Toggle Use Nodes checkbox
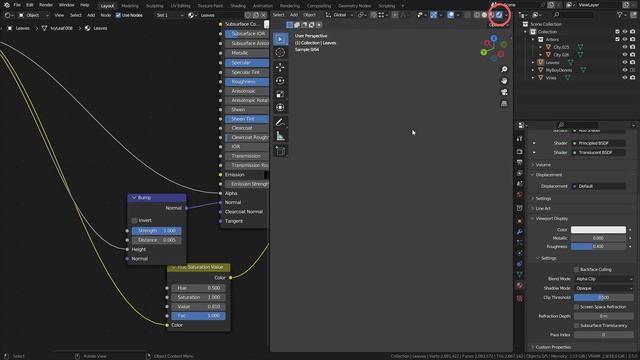This screenshot has height=360, width=640. point(118,15)
